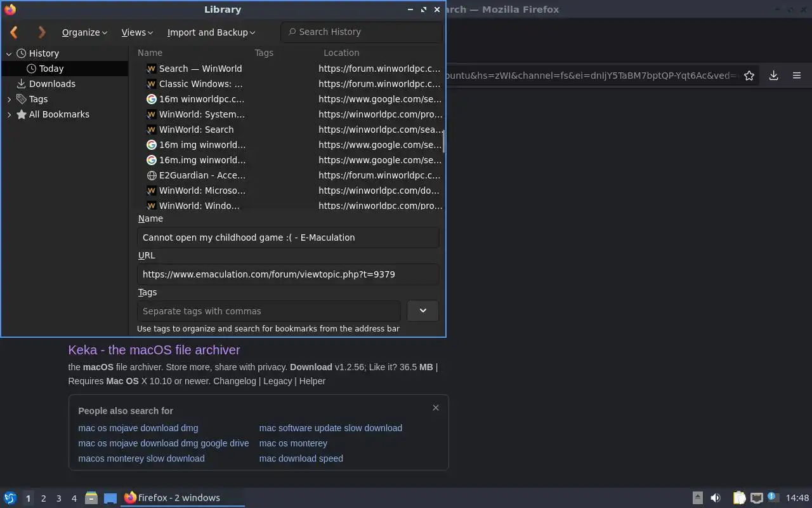The height and width of the screenshot is (508, 812).
Task: Click the Name field in details pane
Action: tap(288, 237)
